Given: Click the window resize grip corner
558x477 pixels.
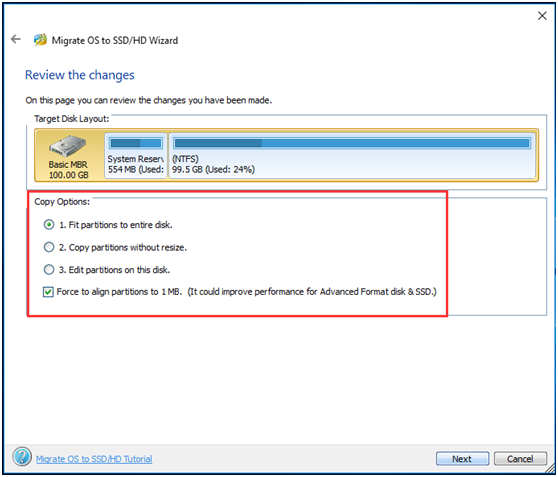Looking at the screenshot, I should click(x=550, y=469).
